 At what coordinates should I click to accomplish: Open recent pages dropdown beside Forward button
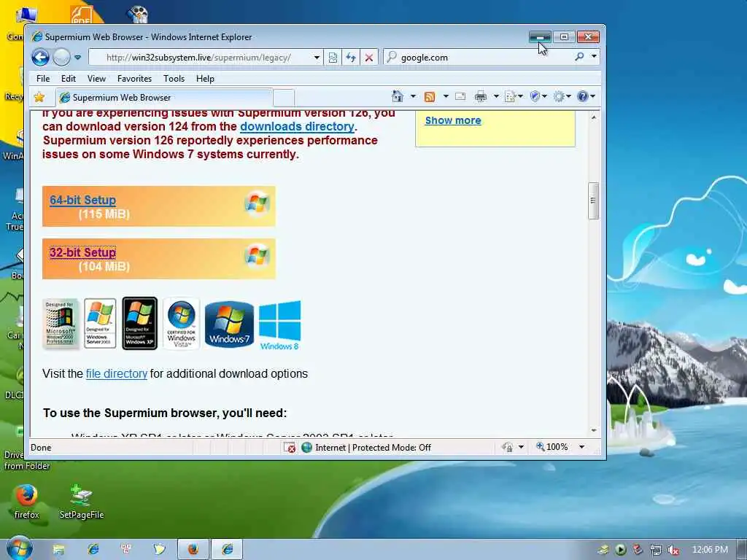coord(77,58)
